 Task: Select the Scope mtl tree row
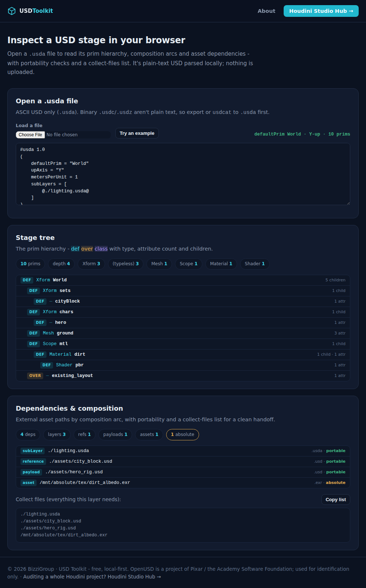coord(183,344)
